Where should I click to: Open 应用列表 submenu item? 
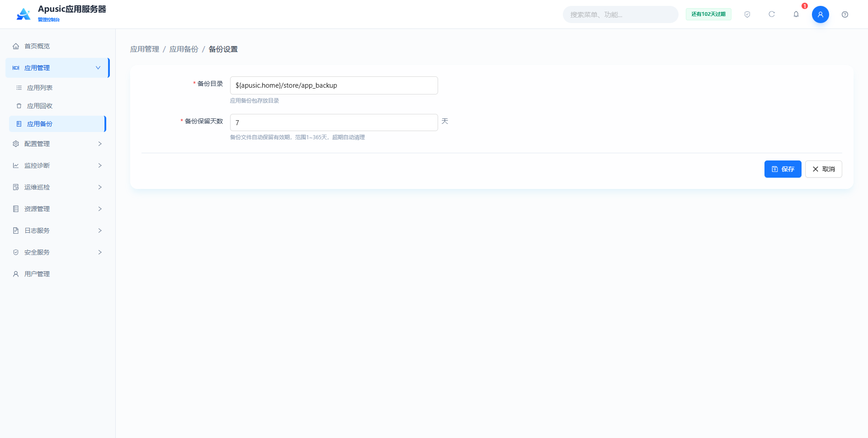coord(57,88)
